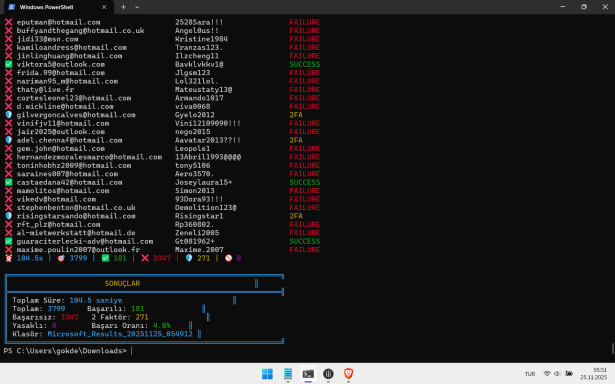Click the '2 Faktör: 271' entry
This screenshot has width=615, height=384.
point(120,317)
